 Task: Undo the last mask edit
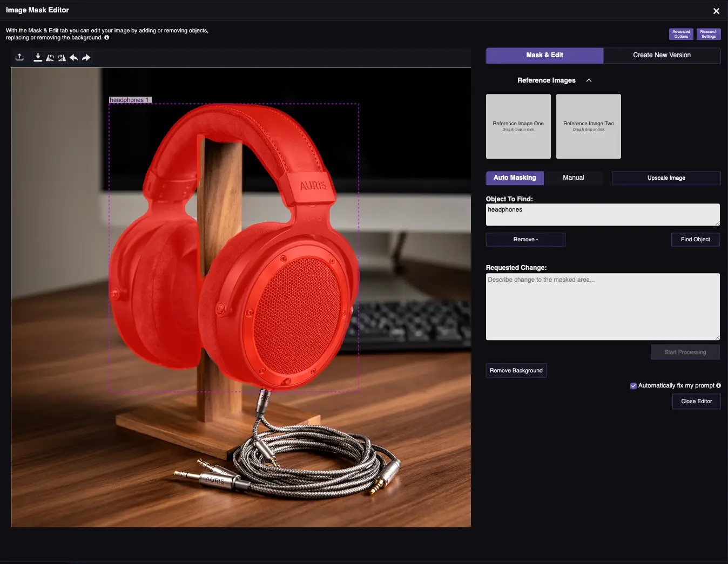(74, 57)
